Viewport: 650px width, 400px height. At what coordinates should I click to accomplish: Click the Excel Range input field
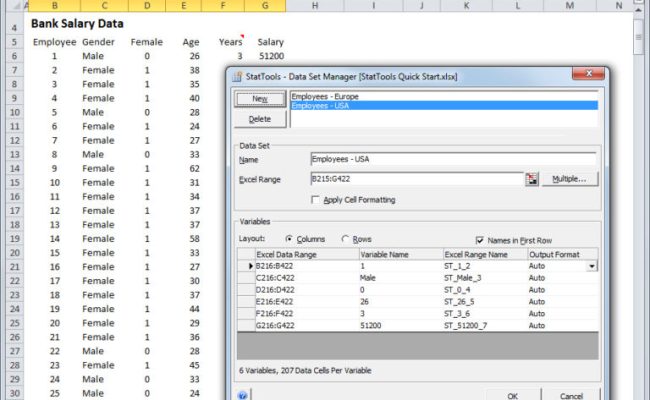tap(417, 179)
